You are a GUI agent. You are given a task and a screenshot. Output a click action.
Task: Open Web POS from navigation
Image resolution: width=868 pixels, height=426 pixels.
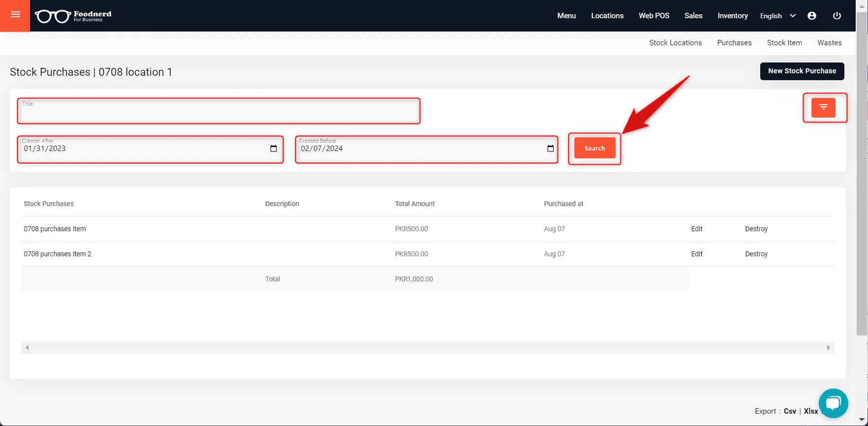pyautogui.click(x=654, y=16)
